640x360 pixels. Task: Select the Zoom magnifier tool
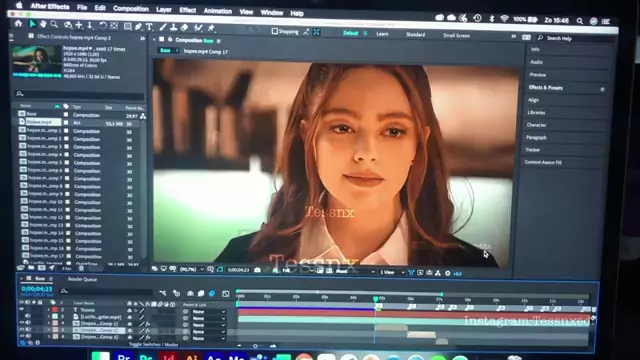click(x=54, y=25)
